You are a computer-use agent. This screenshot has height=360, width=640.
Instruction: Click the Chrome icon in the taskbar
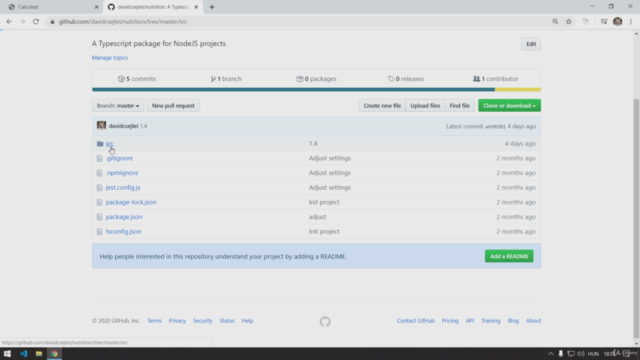tap(54, 354)
